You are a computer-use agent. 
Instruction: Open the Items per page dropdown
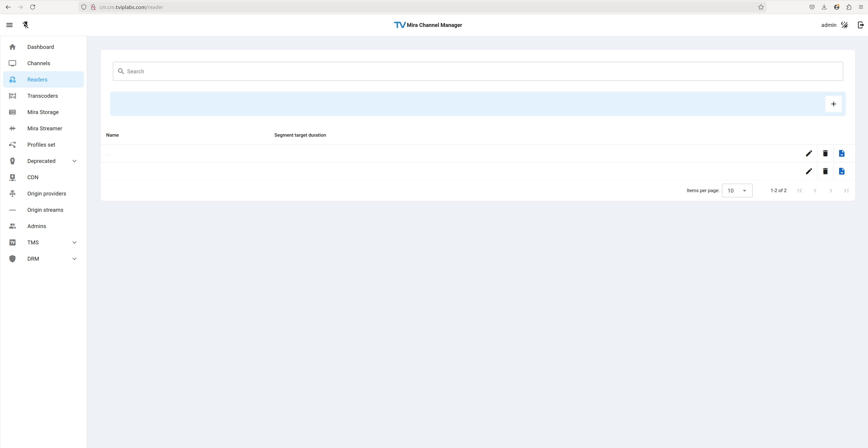(737, 191)
